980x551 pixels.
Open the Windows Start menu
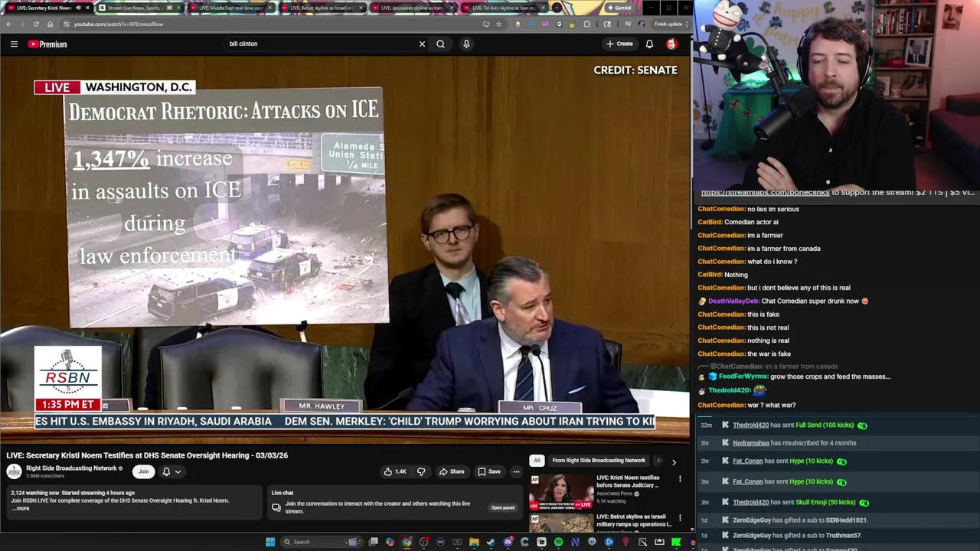[x=270, y=542]
